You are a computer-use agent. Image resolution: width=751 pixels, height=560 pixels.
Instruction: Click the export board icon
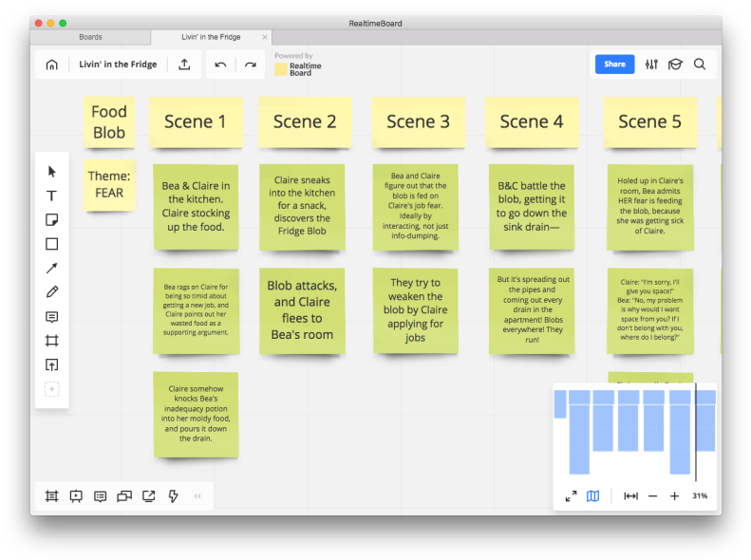point(184,65)
